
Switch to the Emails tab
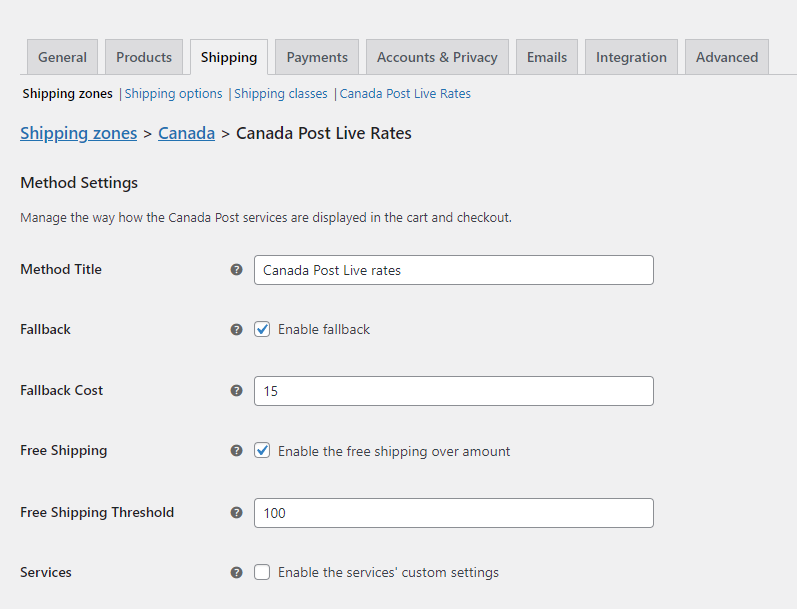tap(547, 57)
